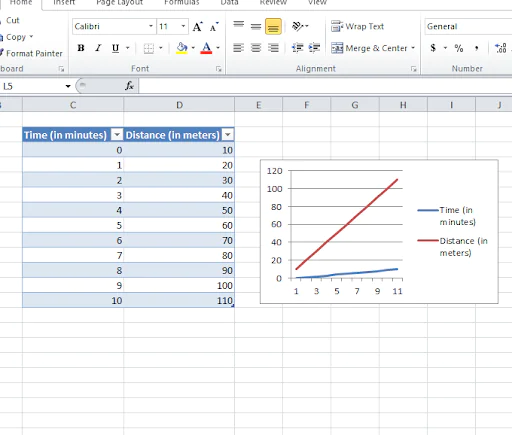Toggle Italic formatting button
Image resolution: width=512 pixels, height=435 pixels.
click(98, 48)
